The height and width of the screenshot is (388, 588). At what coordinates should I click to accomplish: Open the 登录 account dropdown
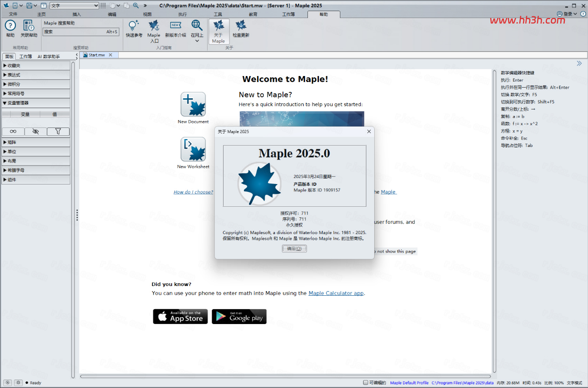tap(567, 14)
